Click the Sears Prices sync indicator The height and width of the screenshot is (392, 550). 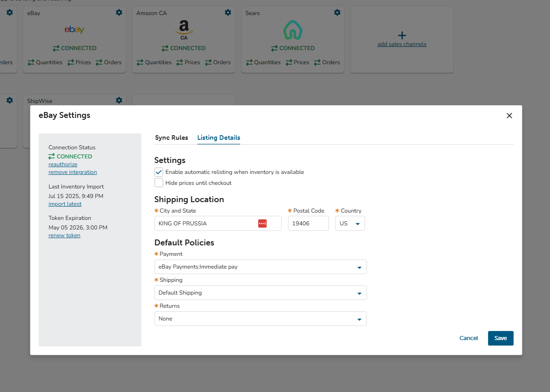click(x=298, y=62)
